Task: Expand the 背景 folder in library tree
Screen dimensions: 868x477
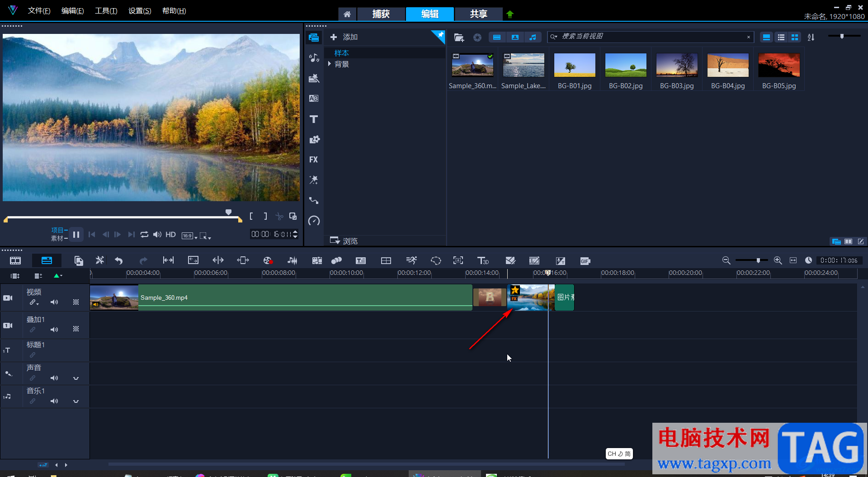Action: (330, 64)
